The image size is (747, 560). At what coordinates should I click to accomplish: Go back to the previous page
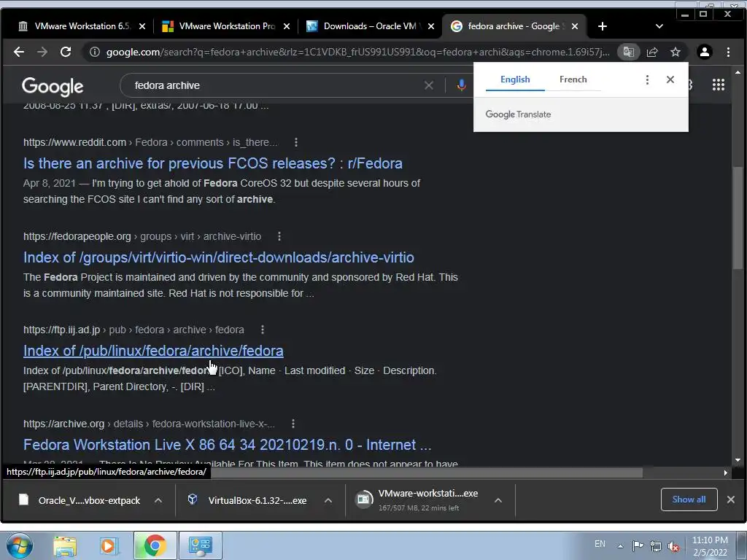click(x=18, y=52)
